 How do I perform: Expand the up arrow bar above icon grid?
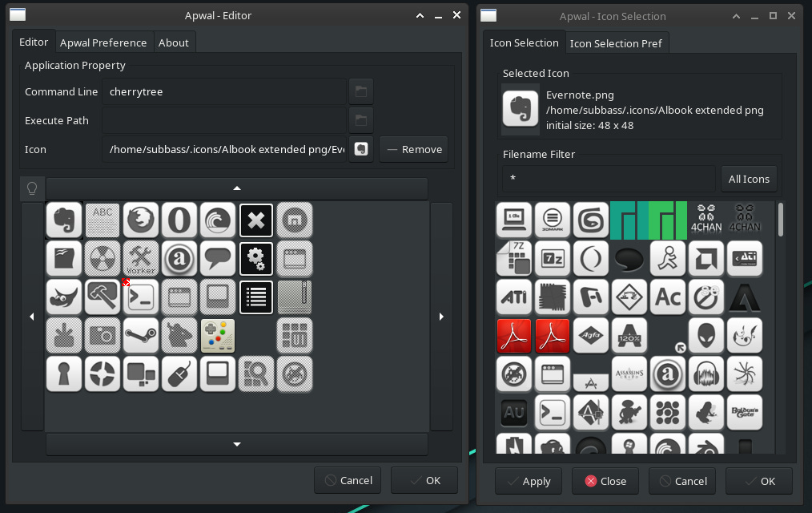(x=237, y=188)
